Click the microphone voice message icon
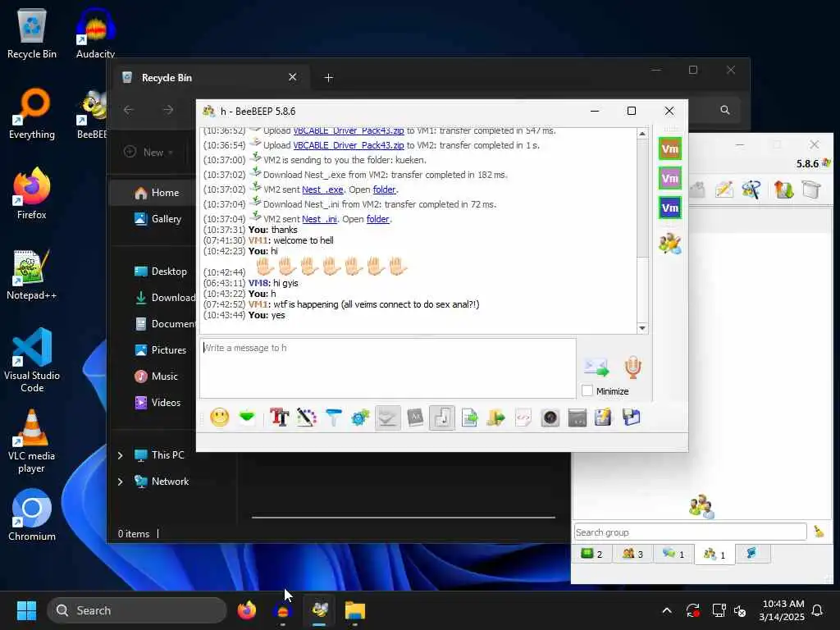This screenshot has width=840, height=630. point(632,367)
